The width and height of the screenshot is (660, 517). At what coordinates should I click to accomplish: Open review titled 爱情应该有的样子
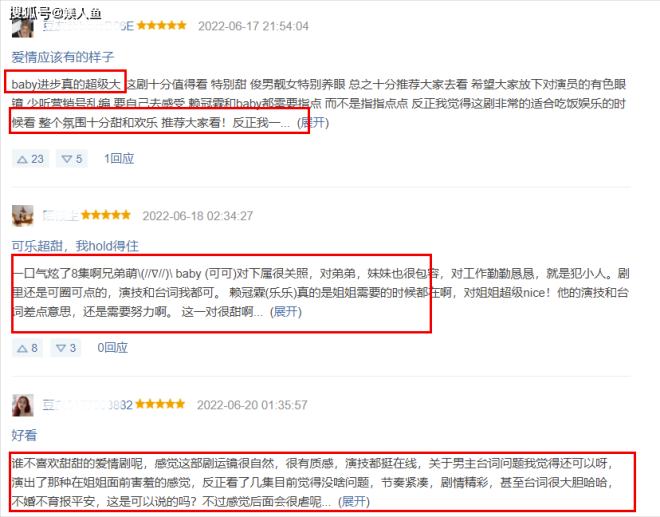(x=63, y=57)
